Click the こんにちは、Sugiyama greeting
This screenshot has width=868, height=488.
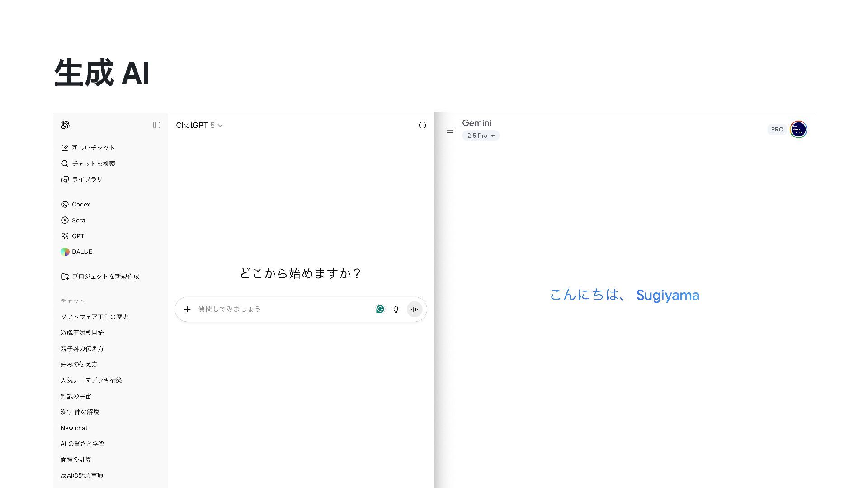[624, 295]
